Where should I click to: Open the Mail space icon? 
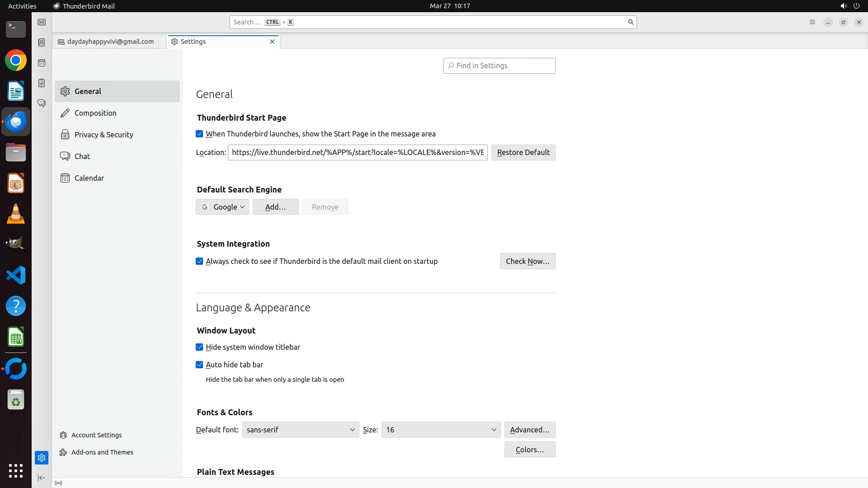[42, 22]
